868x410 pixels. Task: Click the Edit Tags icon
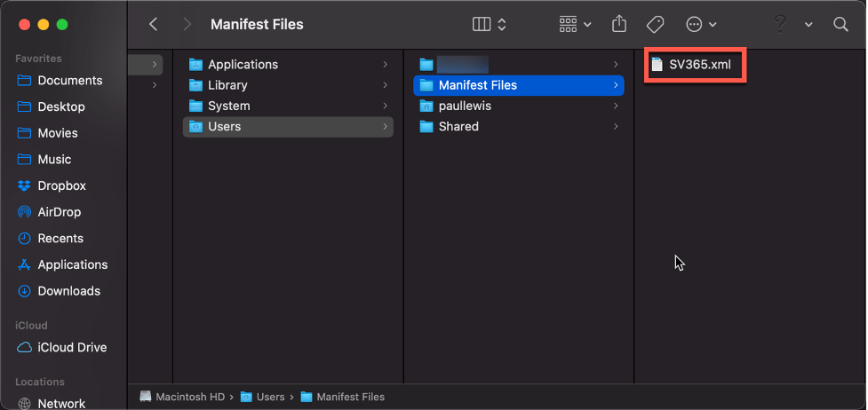(655, 25)
